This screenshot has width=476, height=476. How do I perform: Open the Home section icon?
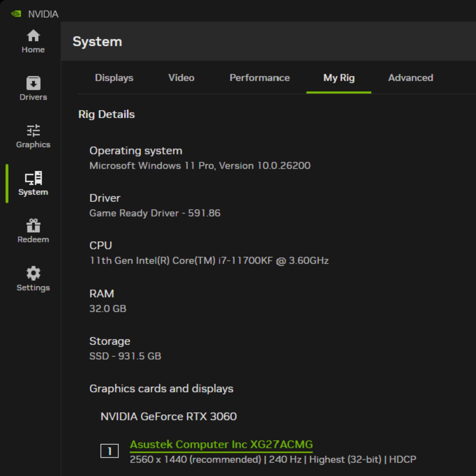pyautogui.click(x=33, y=36)
